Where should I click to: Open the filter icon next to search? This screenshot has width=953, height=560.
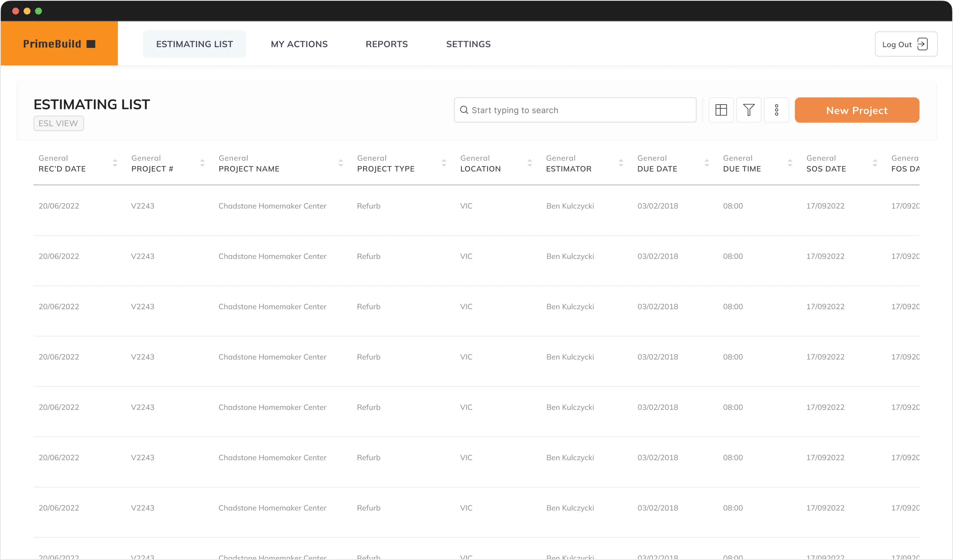point(749,110)
